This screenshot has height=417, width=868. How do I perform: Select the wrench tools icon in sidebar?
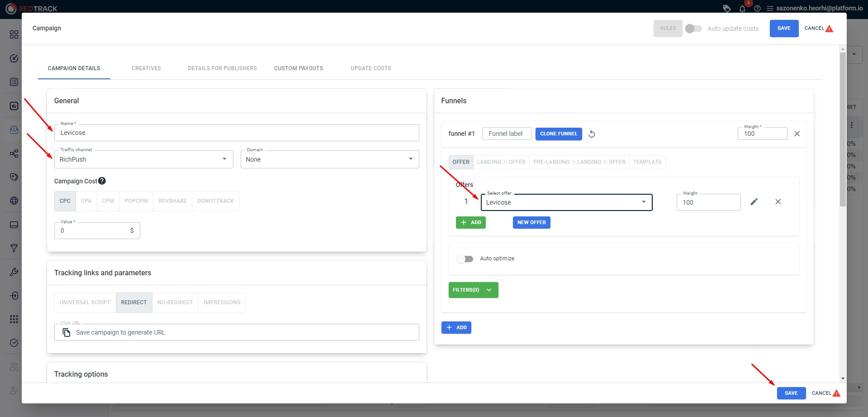click(x=14, y=272)
